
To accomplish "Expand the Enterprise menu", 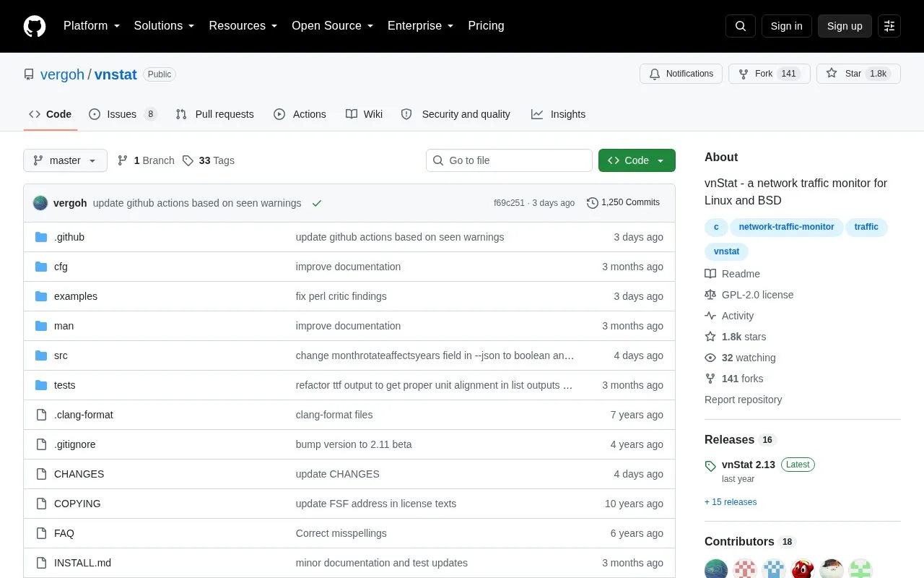I will click(421, 26).
